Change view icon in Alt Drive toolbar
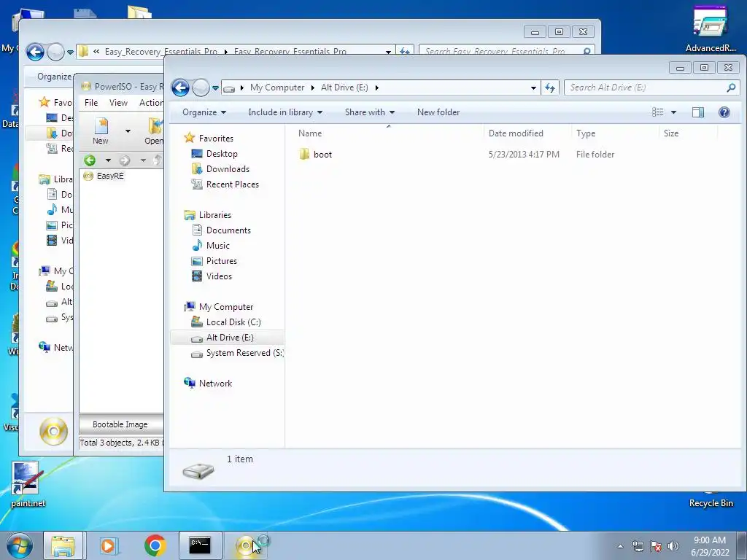 (x=657, y=112)
